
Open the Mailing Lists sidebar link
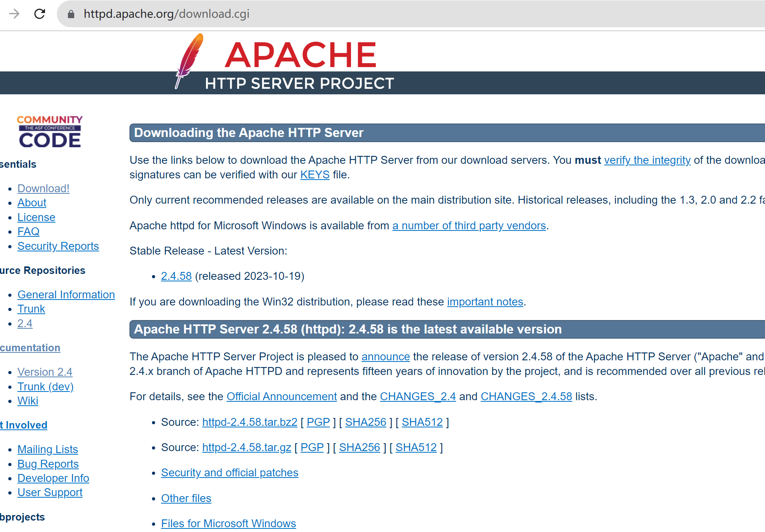tap(48, 450)
